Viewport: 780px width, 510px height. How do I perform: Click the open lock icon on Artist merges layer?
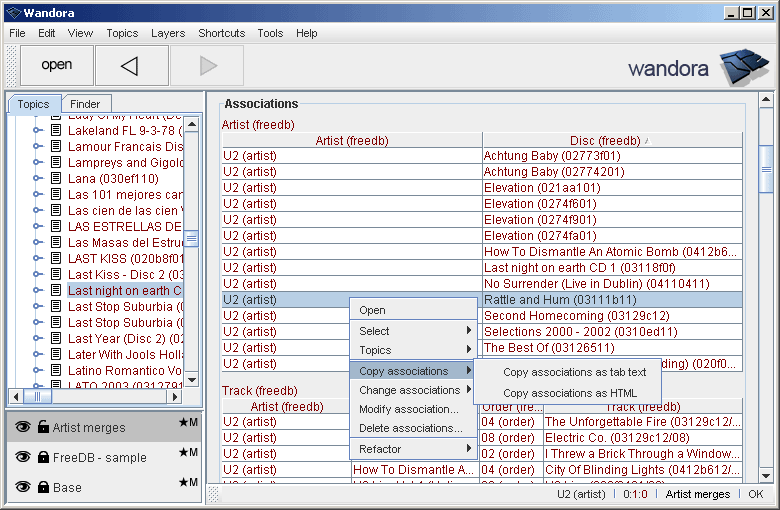click(43, 426)
